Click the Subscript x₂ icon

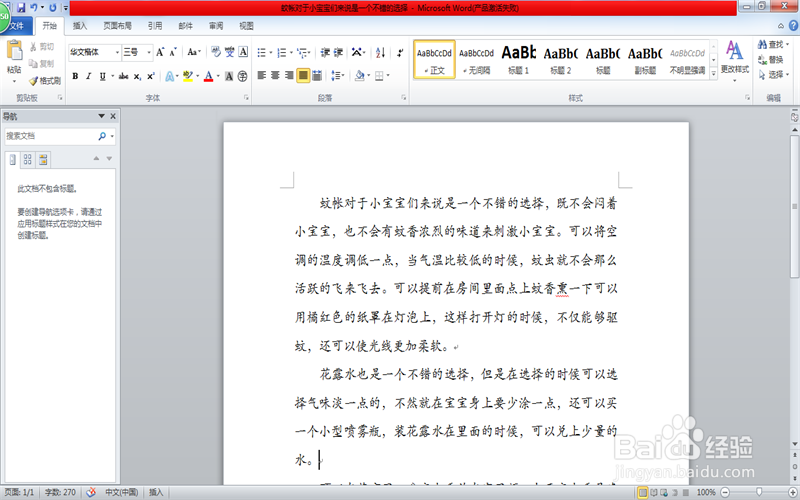(137, 76)
